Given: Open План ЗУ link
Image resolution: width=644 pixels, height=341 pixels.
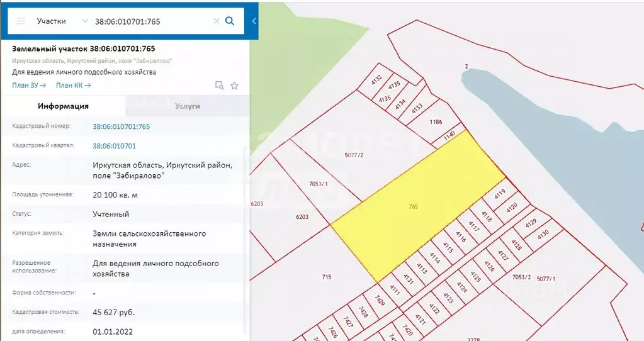Looking at the screenshot, I should tap(29, 86).
